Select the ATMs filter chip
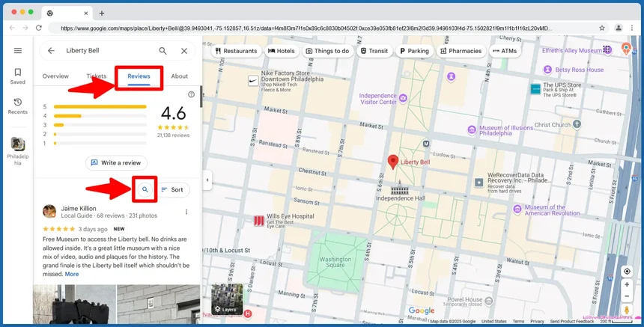Viewport: 644px width, 327px height. tap(505, 51)
